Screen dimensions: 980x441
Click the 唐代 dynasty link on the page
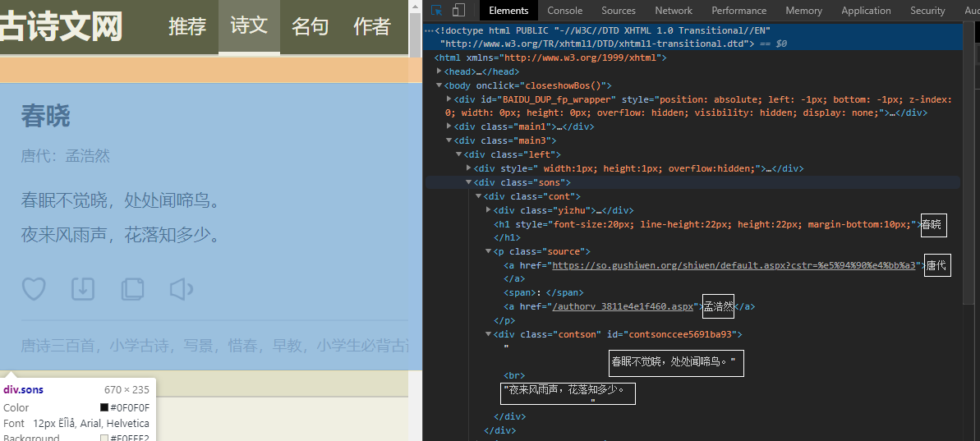click(x=35, y=155)
